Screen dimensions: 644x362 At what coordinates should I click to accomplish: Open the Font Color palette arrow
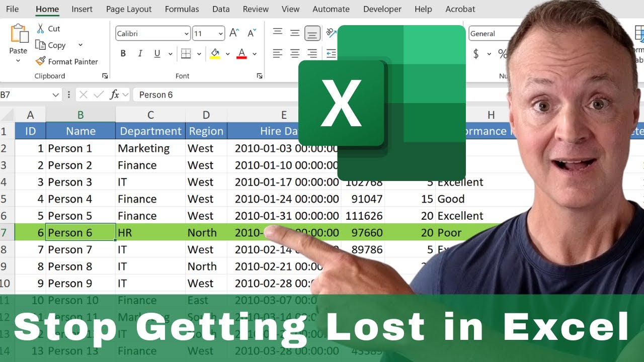[255, 54]
